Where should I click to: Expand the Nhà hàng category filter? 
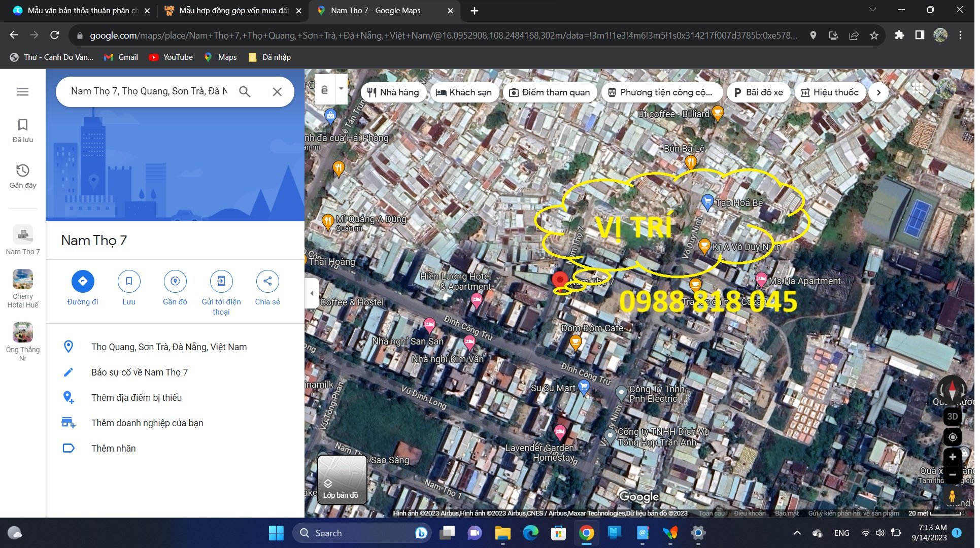[x=394, y=92]
